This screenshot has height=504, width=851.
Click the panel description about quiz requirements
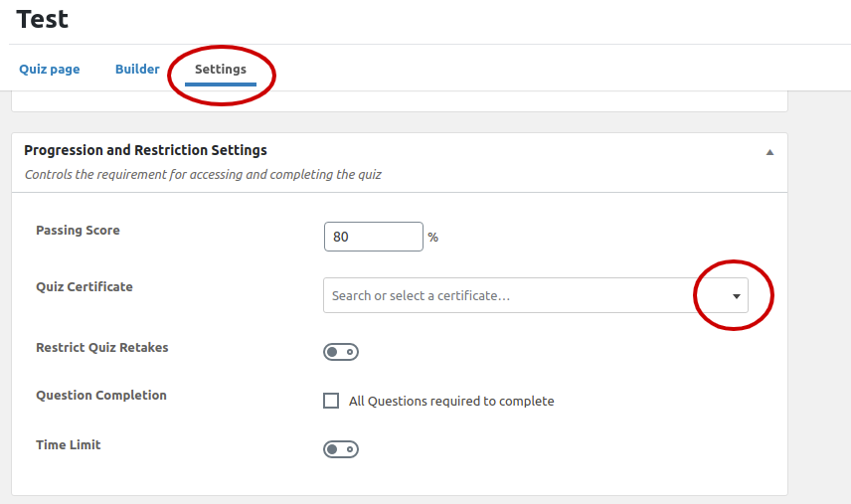point(203,175)
